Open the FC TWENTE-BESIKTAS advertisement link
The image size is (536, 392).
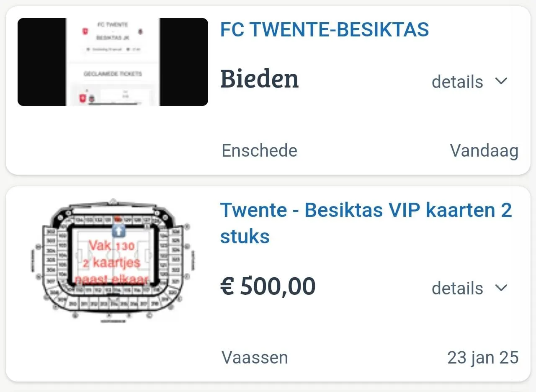325,29
